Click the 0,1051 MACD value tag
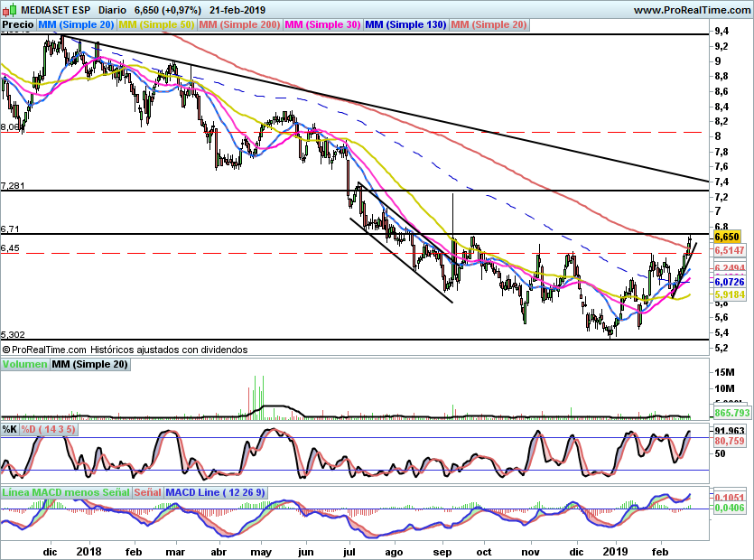The width and height of the screenshot is (754, 560). click(730, 498)
